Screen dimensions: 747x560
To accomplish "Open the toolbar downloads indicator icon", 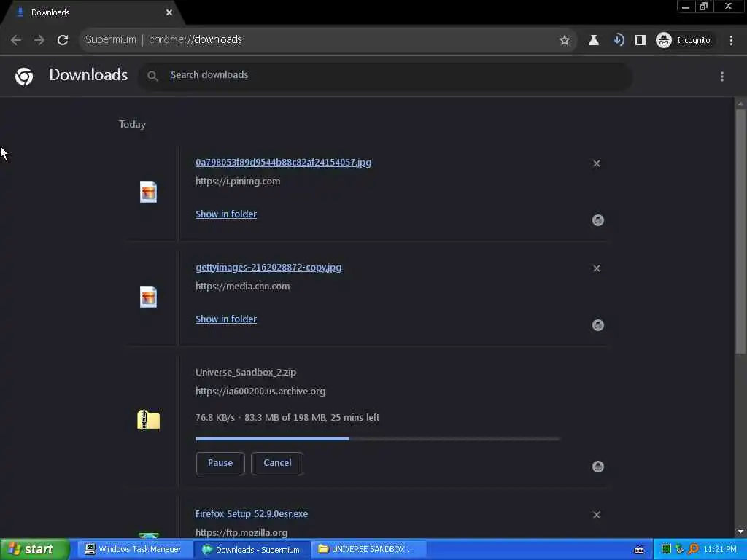I will point(619,40).
